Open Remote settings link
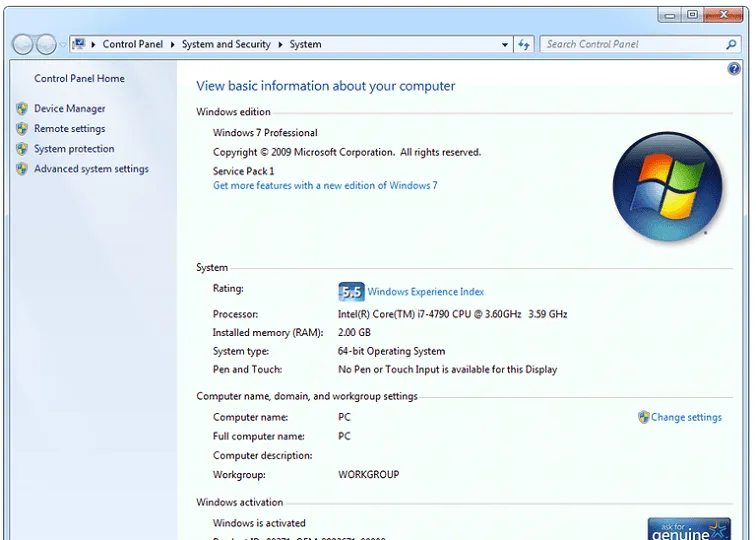The image size is (756, 540). click(69, 129)
